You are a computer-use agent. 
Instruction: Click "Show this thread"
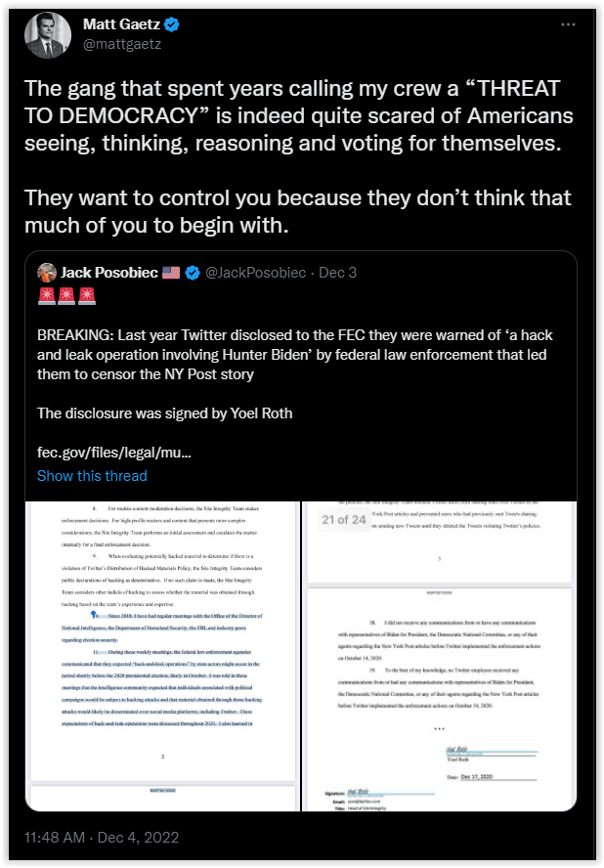coord(92,476)
